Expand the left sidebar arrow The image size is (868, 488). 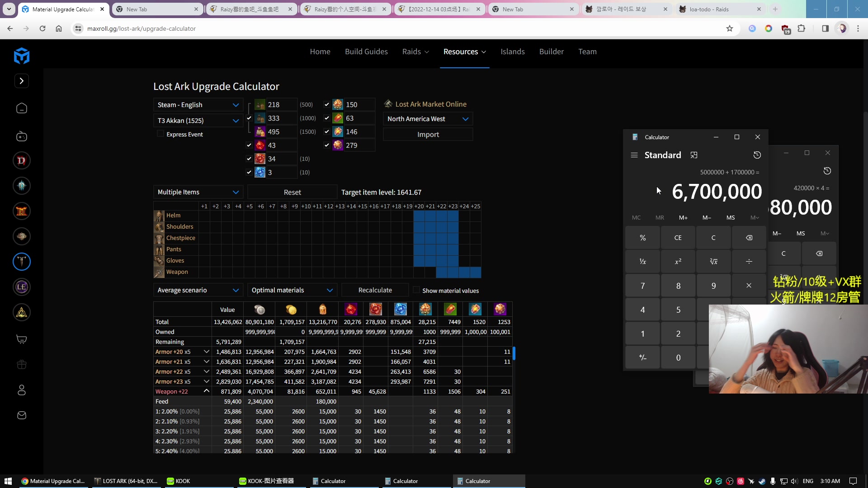(x=21, y=81)
